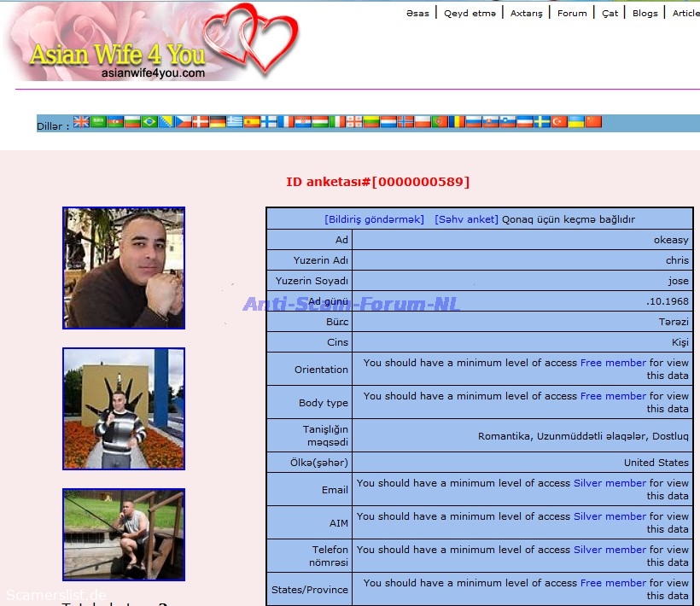Image resolution: width=700 pixels, height=606 pixels.
Task: Select the Saudi Arabia flag language
Action: coord(98,122)
